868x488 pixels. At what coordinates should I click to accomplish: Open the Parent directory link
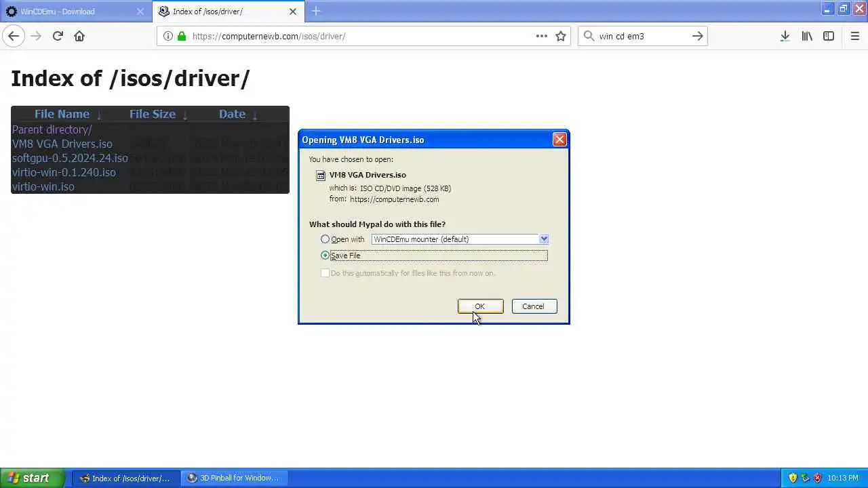pos(52,129)
